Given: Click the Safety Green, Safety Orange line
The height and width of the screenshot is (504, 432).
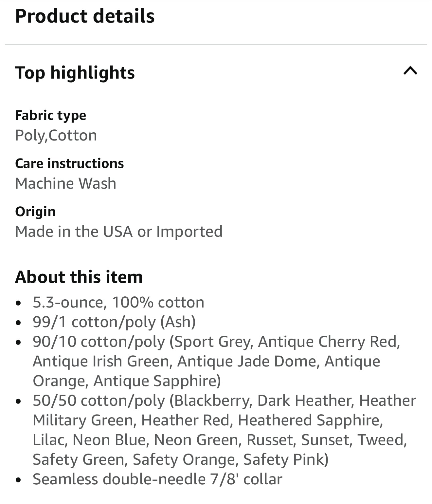Looking at the screenshot, I should 181,459.
